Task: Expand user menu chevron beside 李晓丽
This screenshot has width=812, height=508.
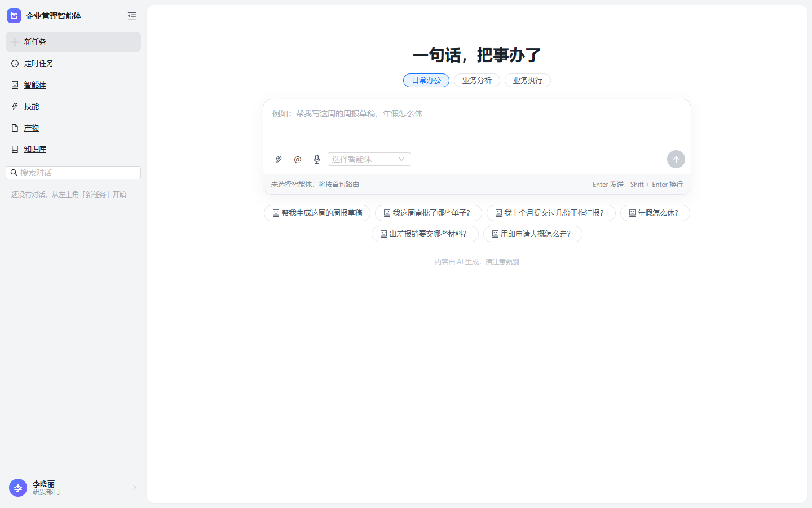Action: pyautogui.click(x=135, y=488)
